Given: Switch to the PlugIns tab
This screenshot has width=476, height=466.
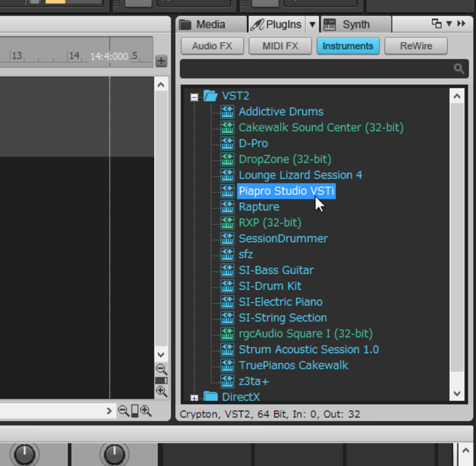Looking at the screenshot, I should (x=276, y=24).
